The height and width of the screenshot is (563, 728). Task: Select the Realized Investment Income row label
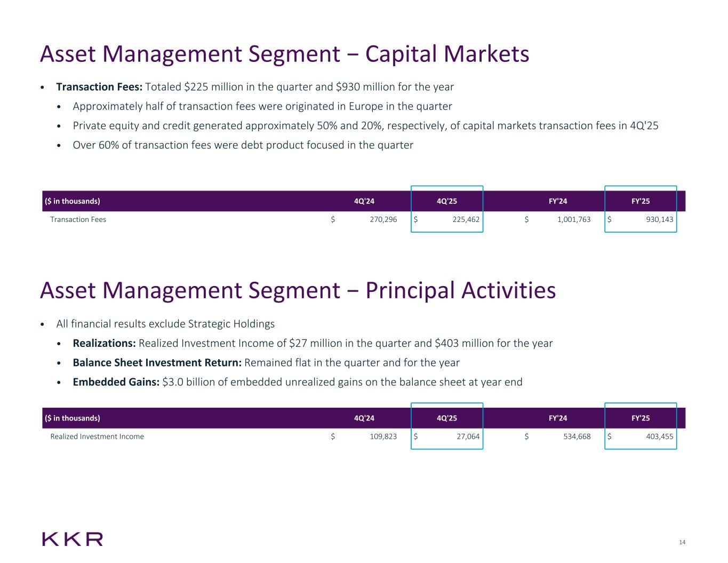[97, 437]
